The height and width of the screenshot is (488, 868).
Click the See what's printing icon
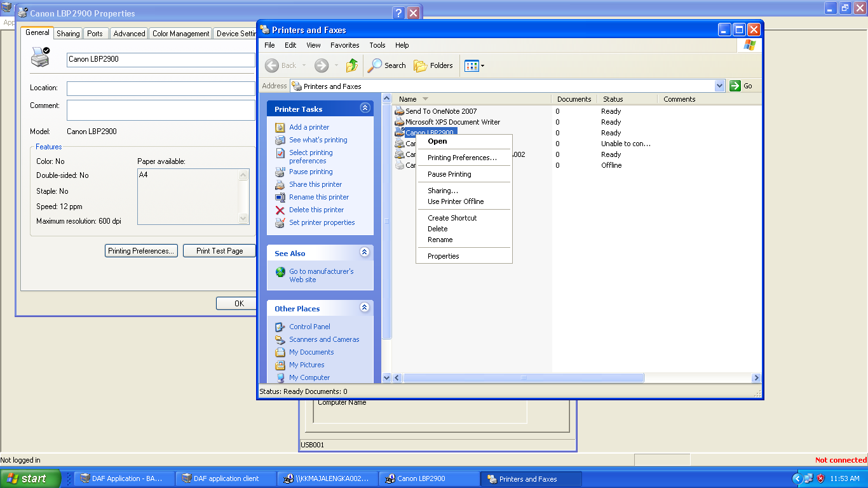280,140
